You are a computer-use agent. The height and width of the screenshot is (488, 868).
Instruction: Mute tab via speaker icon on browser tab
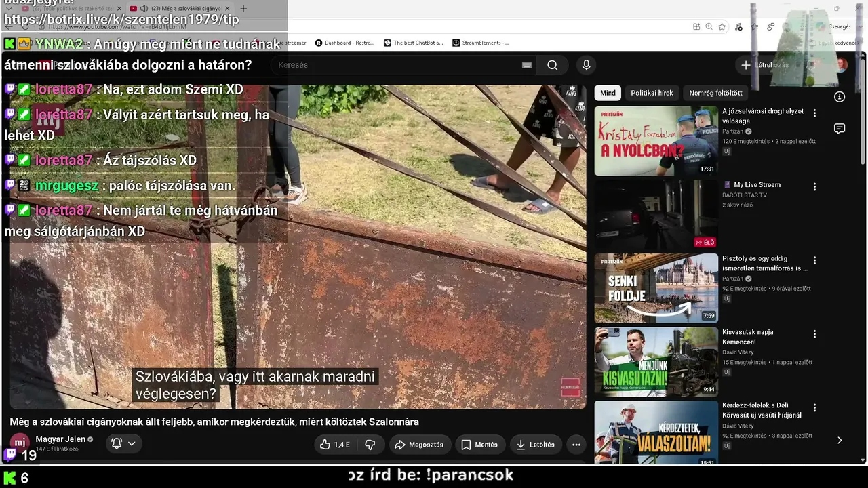(144, 9)
